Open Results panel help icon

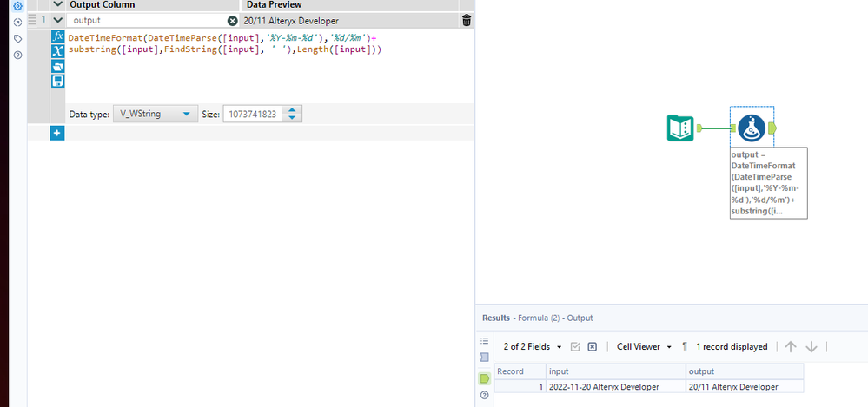pos(484,395)
